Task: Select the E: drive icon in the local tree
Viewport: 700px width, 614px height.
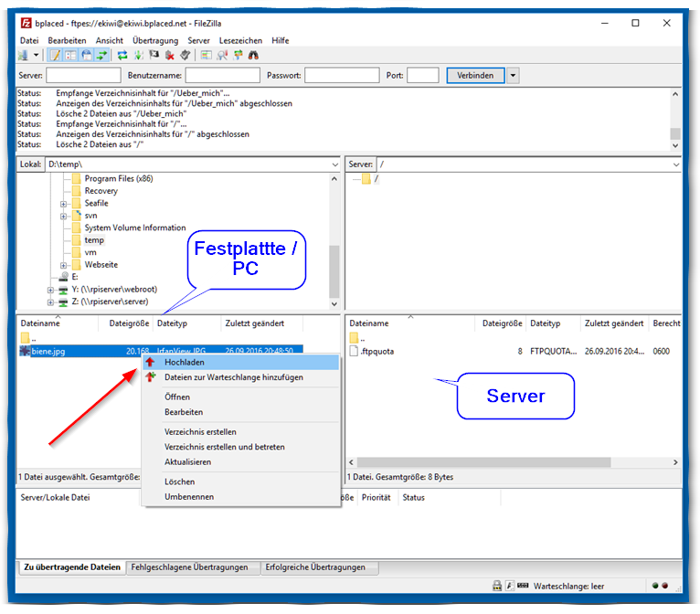Action: coord(63,277)
